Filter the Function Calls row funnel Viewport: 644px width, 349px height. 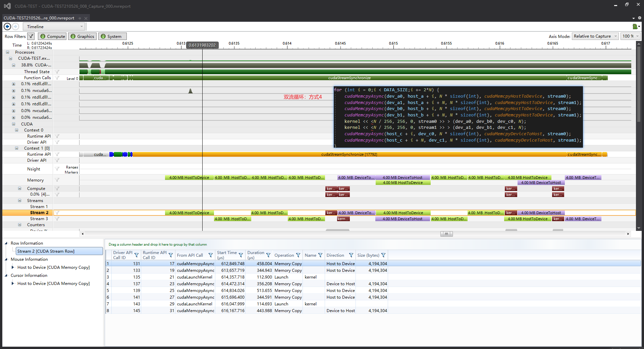click(57, 78)
